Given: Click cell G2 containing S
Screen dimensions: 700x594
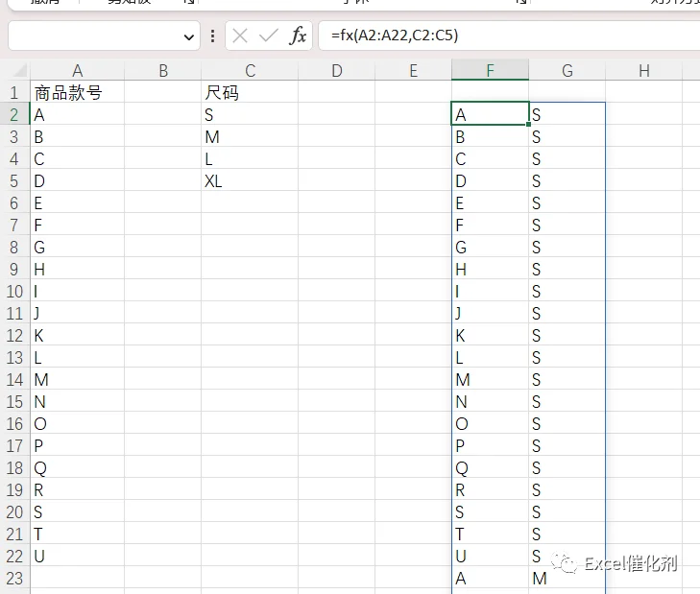Looking at the screenshot, I should click(x=567, y=115).
